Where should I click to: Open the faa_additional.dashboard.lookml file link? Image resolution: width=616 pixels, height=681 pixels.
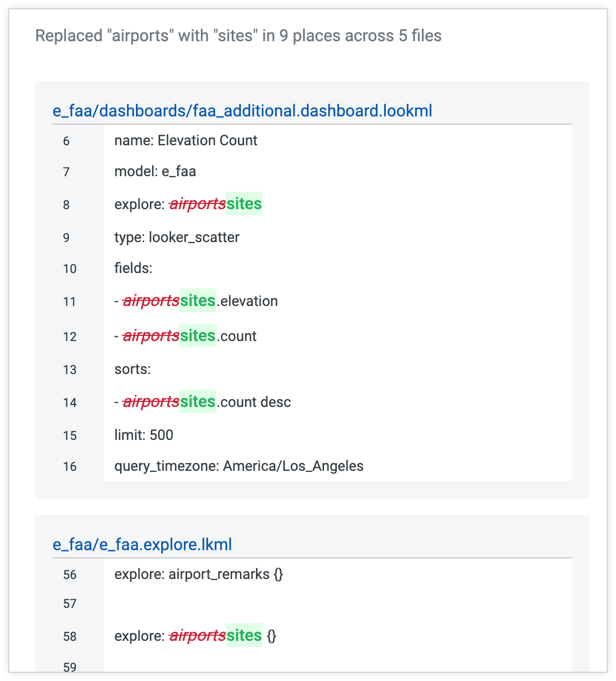click(242, 111)
